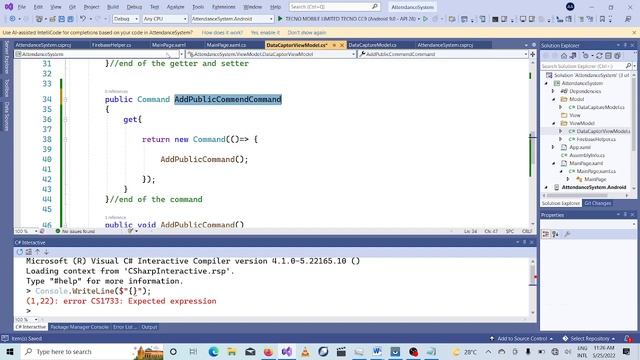This screenshot has height=360, width=640.
Task: Click the Alphabetical sort icon in Properties
Action: click(555, 234)
